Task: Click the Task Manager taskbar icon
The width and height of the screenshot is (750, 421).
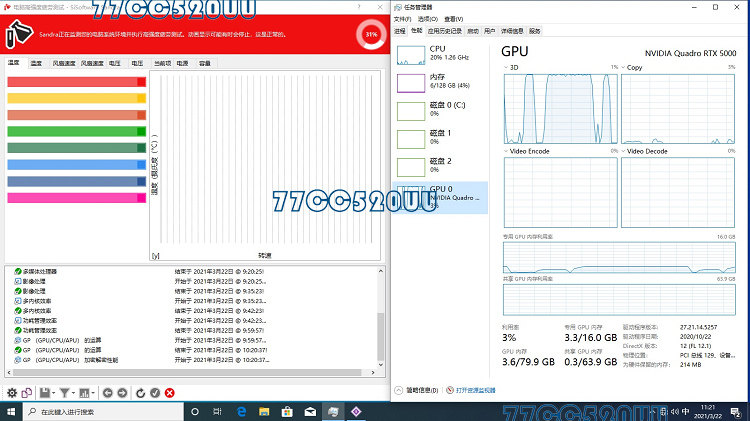Action: [333, 411]
